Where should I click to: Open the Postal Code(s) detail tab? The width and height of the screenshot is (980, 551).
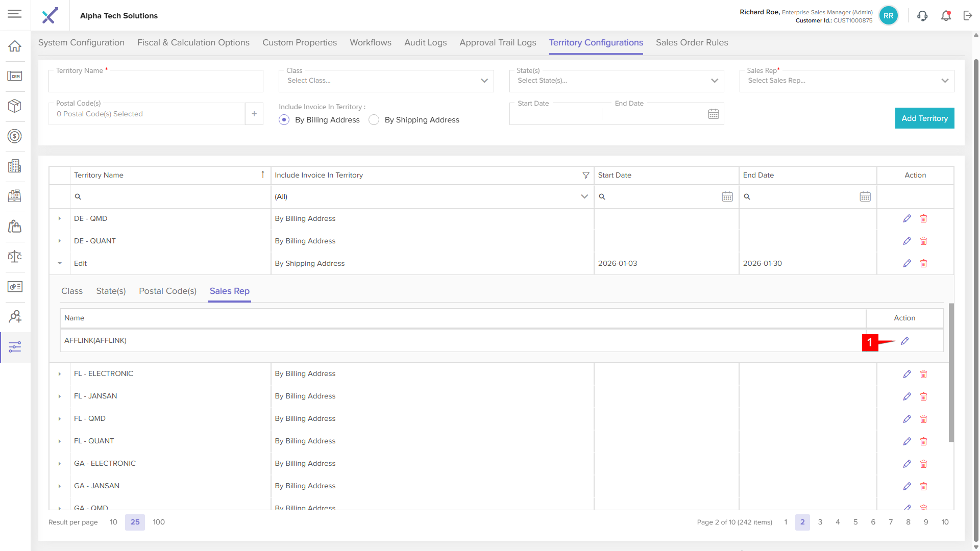(x=167, y=291)
